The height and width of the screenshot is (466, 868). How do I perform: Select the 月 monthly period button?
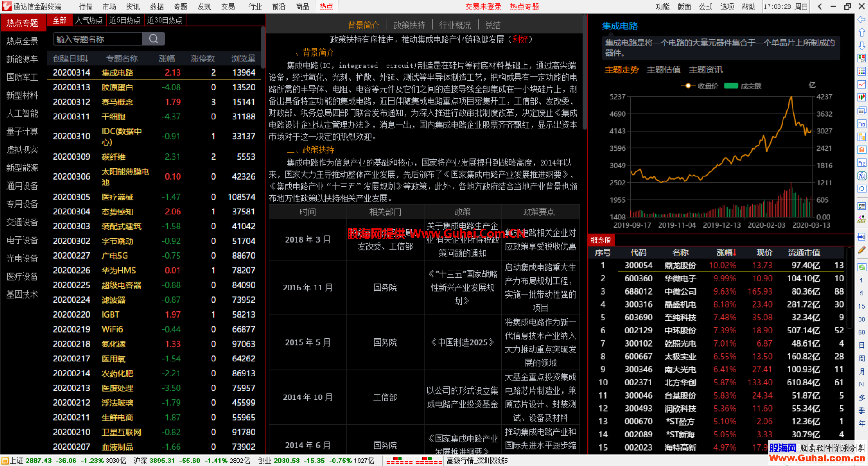tap(862, 371)
